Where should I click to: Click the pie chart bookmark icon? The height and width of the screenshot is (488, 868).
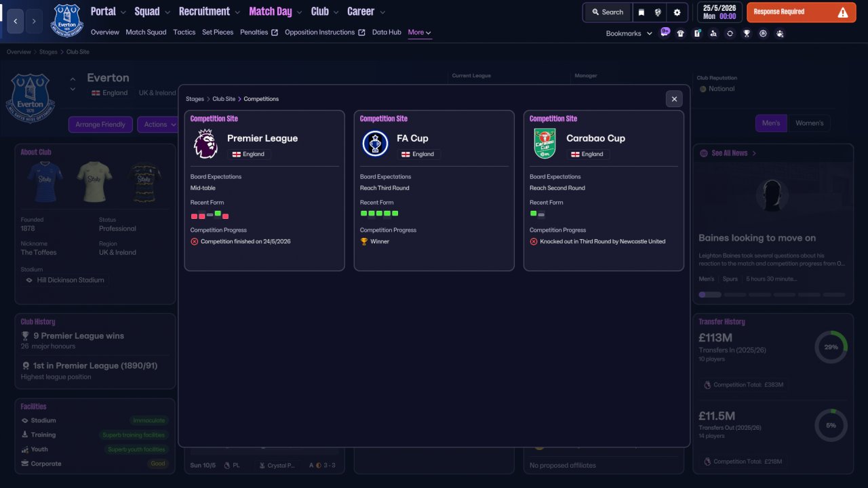(x=763, y=33)
